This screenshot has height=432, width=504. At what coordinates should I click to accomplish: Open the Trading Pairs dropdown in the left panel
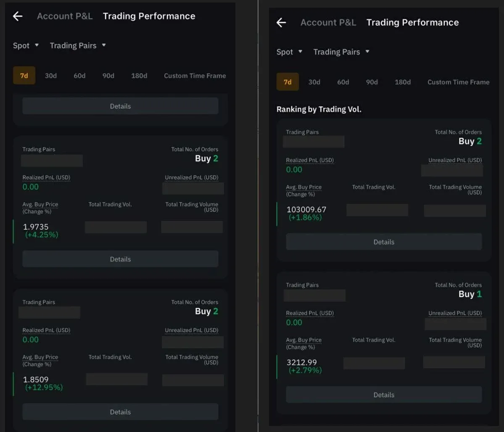tap(78, 45)
